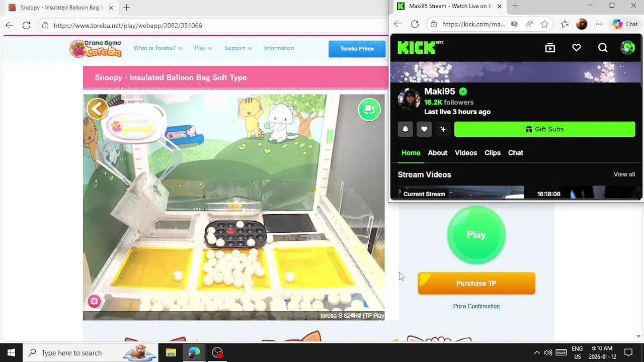Switch to Kick Chat tab
The width and height of the screenshot is (644, 362).
coord(516,153)
